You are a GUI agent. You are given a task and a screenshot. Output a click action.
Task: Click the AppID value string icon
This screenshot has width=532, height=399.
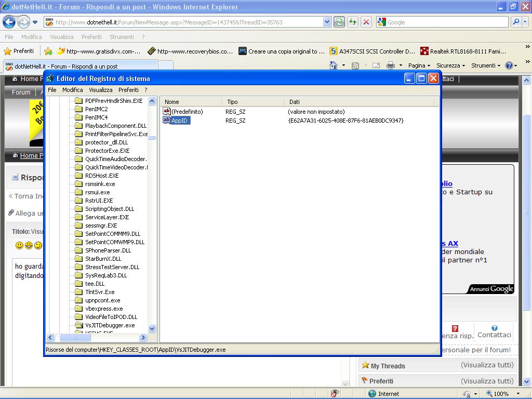pos(167,120)
